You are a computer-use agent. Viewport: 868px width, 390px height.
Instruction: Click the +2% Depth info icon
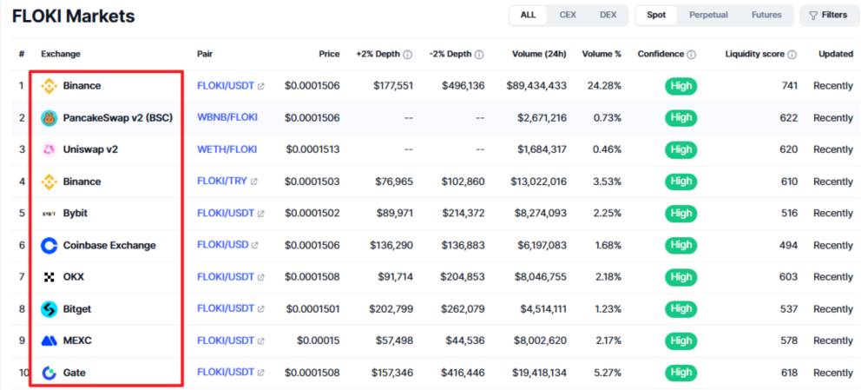click(x=407, y=55)
